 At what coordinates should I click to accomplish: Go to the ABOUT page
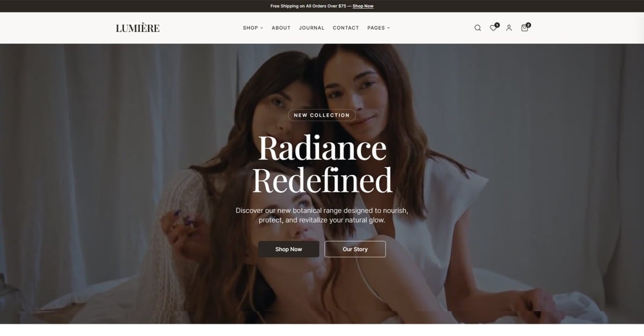281,28
